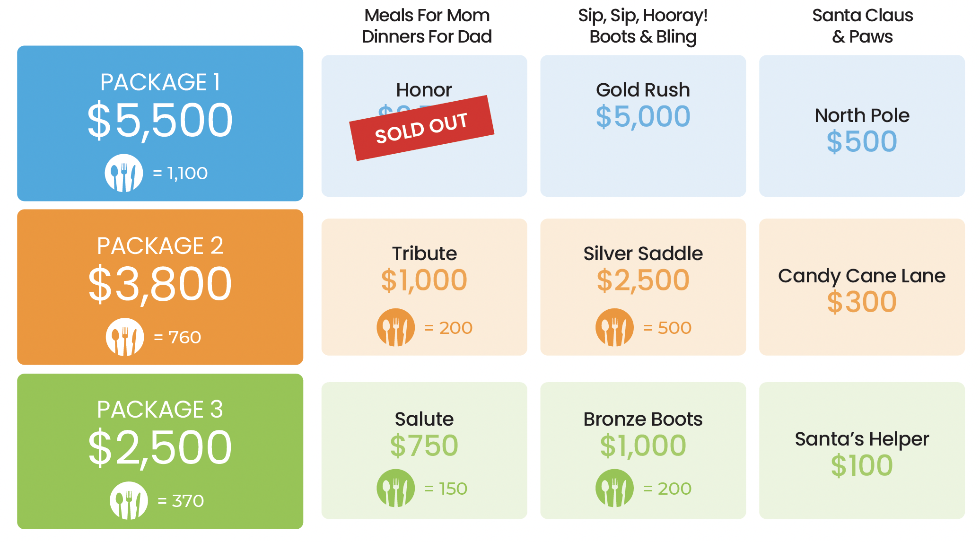The image size is (980, 542).
Task: Click the red Sold Out banner
Action: pyautogui.click(x=422, y=128)
